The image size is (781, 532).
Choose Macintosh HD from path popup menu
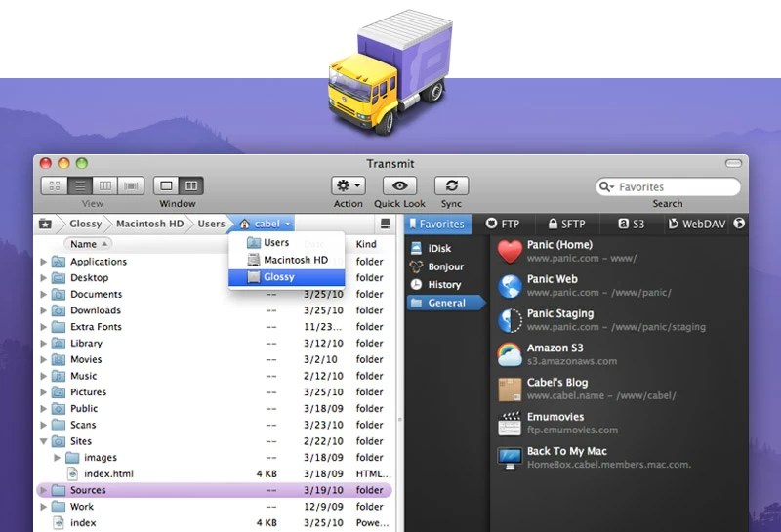[286, 260]
